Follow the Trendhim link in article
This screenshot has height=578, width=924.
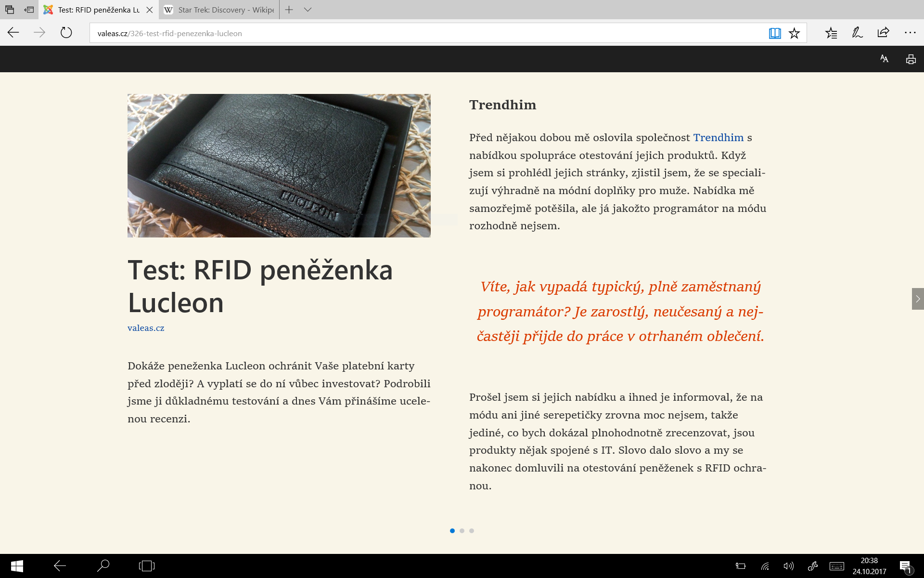coord(718,138)
